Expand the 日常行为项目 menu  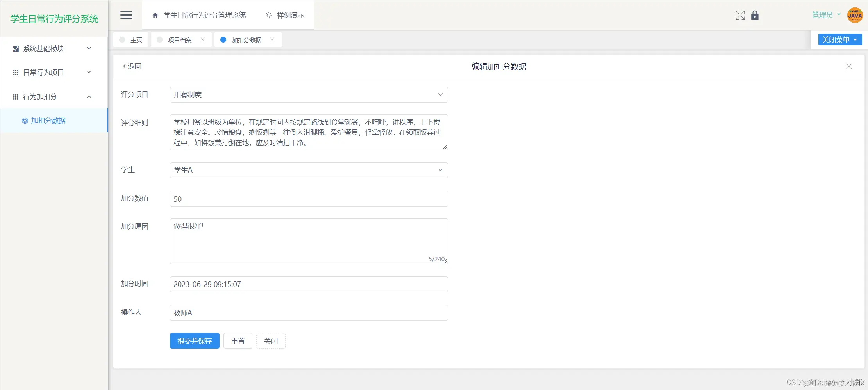tap(89, 72)
